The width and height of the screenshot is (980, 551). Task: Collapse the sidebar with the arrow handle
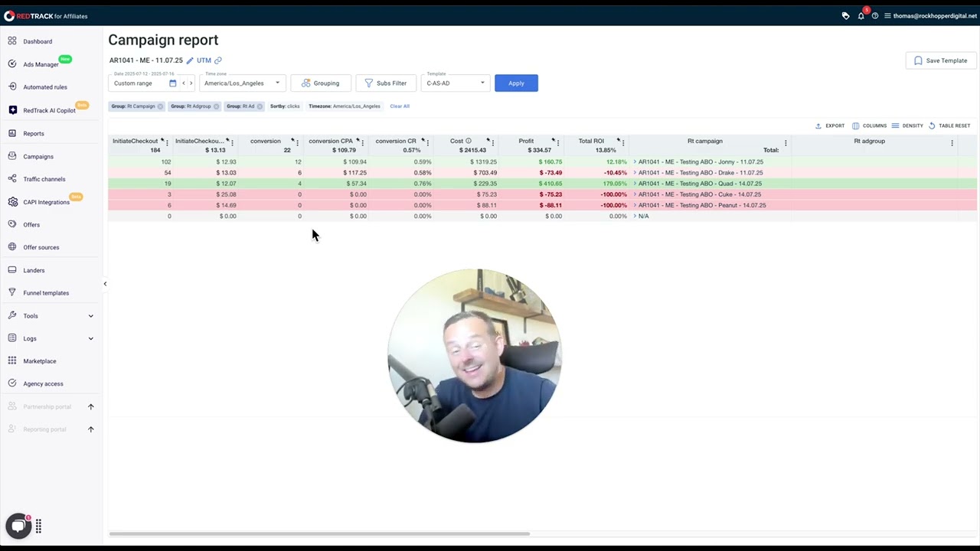point(105,284)
